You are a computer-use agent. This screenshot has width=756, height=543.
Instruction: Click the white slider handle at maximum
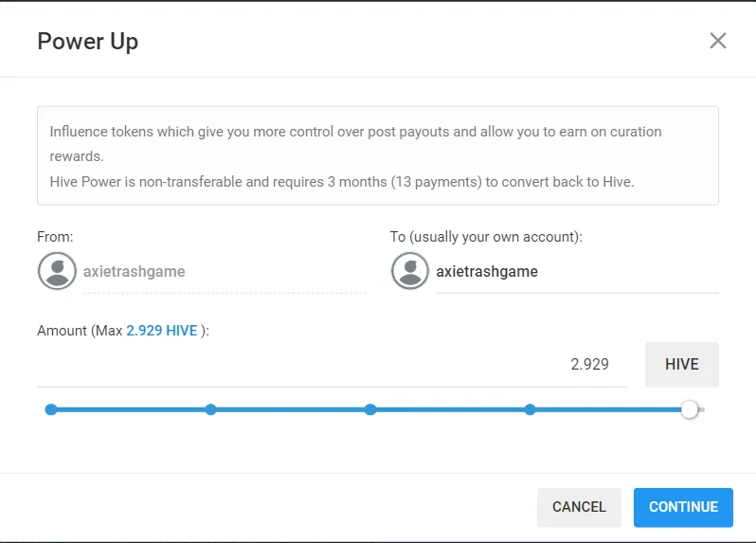pyautogui.click(x=690, y=409)
